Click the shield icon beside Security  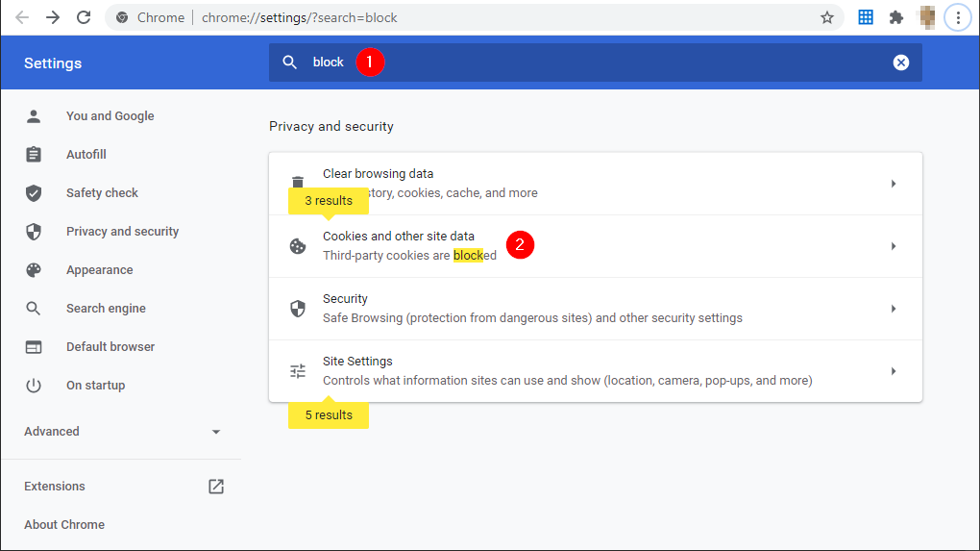(298, 309)
